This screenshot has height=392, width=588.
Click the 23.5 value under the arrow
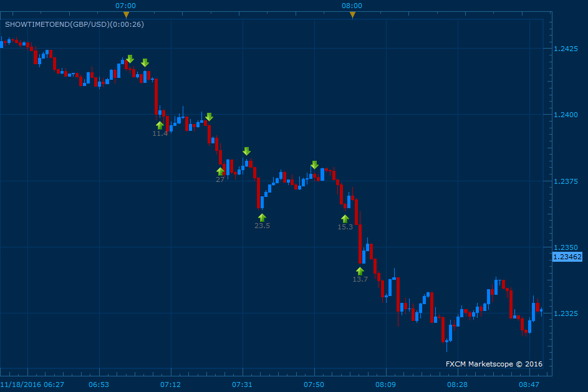click(x=262, y=226)
